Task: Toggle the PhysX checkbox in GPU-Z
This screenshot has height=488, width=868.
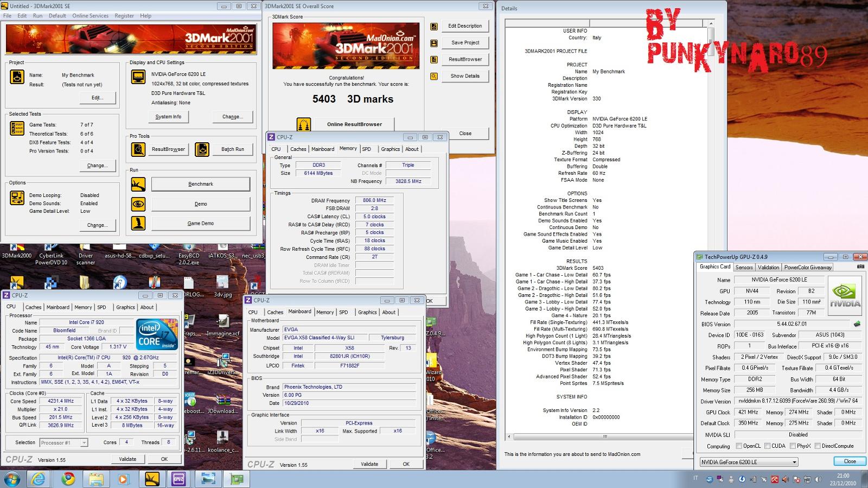Action: click(793, 446)
